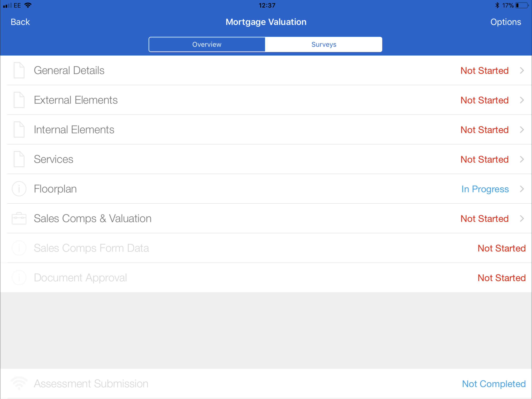Tap the Internal Elements document icon
The width and height of the screenshot is (532, 399).
point(19,130)
